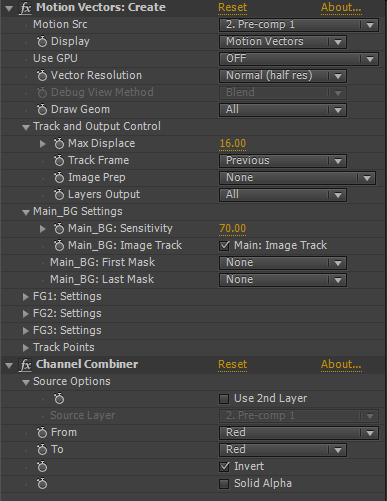Open Use GPU dropdown set to OFF
The width and height of the screenshot is (387, 501).
299,59
